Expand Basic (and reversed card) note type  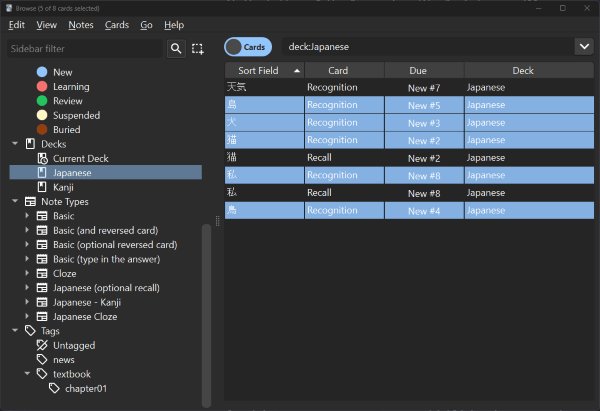click(x=27, y=230)
